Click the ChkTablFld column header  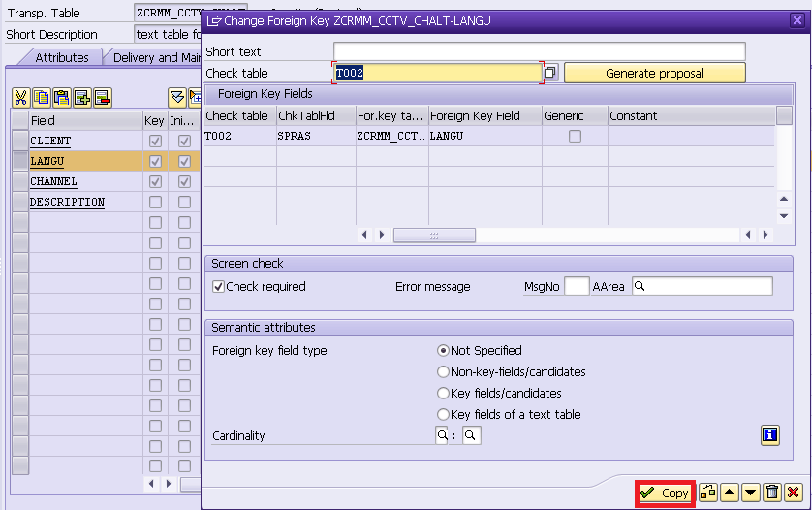315,115
